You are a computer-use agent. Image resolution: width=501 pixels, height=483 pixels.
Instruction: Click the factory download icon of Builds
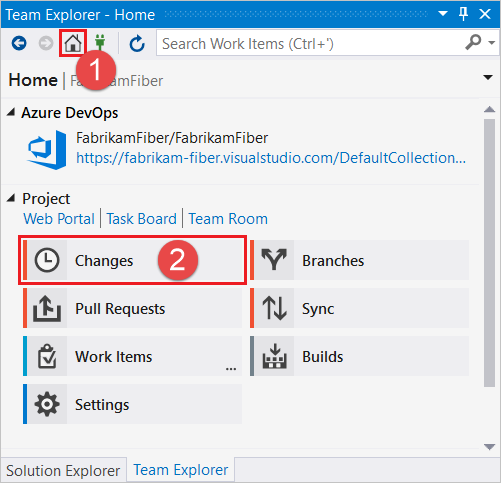pyautogui.click(x=274, y=356)
